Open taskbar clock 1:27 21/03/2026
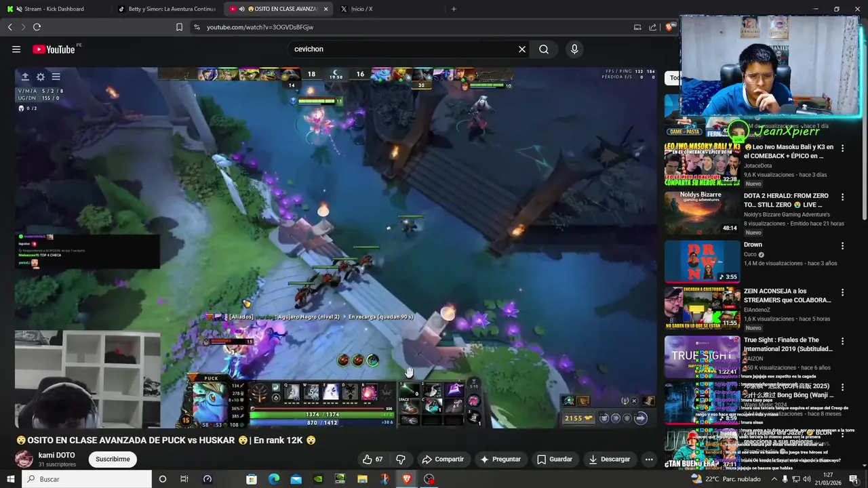Image resolution: width=868 pixels, height=488 pixels. point(828,479)
